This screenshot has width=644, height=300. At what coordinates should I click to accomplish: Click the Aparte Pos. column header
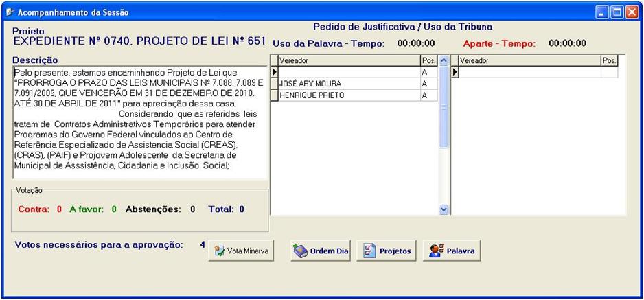[609, 60]
